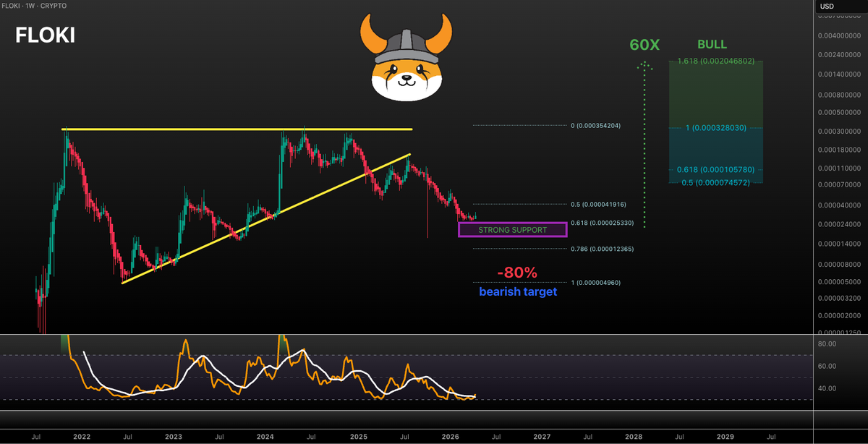Click the green dotted 60X arrow line
Image resolution: width=868 pixels, height=444 pixels.
point(644,145)
